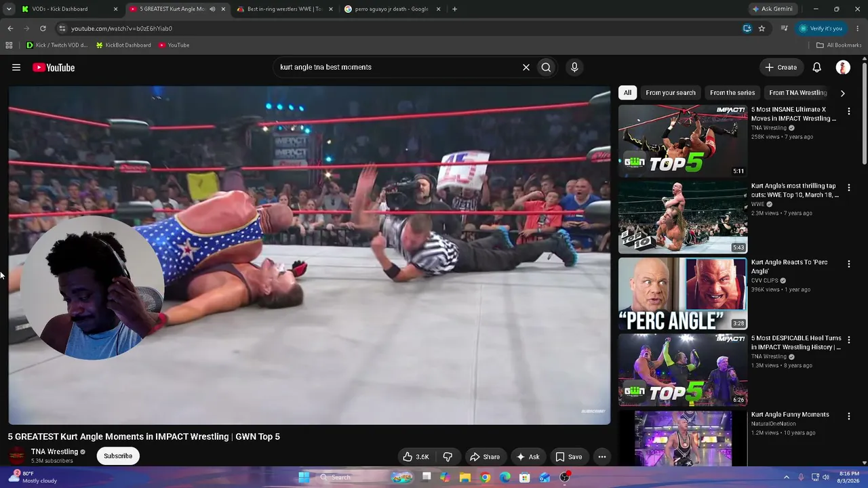The height and width of the screenshot is (488, 868).
Task: Open options for 5 Most INSANE Ultimate X
Action: (x=848, y=111)
